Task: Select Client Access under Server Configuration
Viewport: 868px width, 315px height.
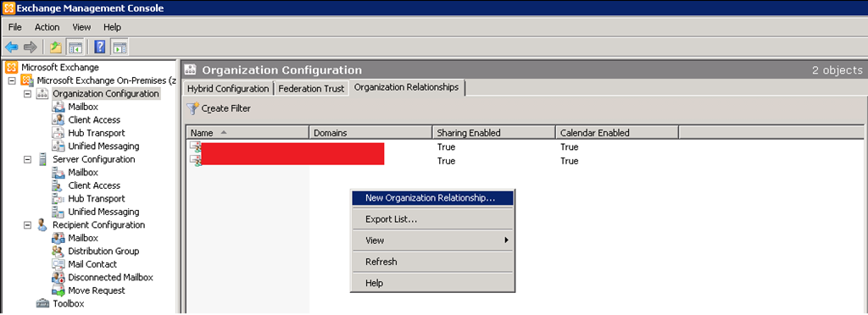Action: coord(94,185)
